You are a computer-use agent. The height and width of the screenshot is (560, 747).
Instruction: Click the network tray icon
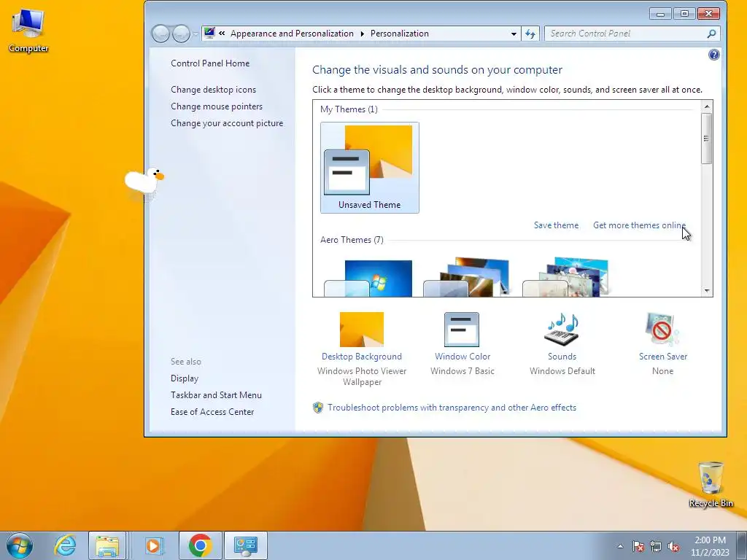point(656,546)
